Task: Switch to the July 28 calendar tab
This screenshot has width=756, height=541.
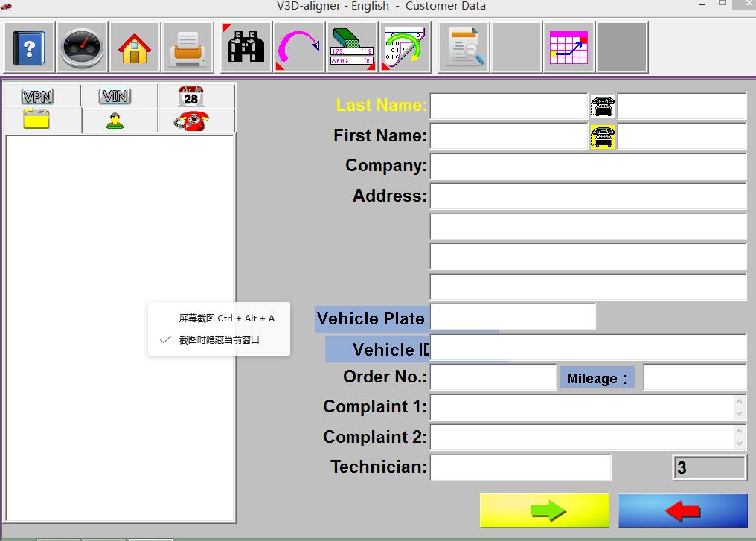Action: point(191,96)
